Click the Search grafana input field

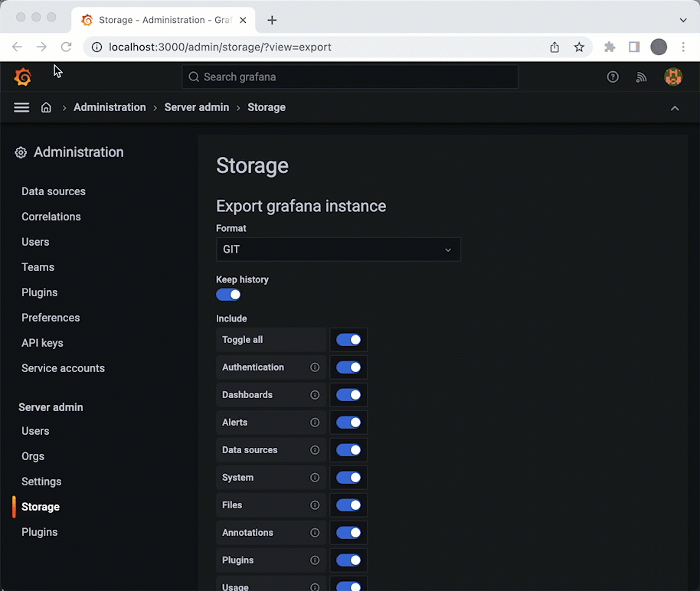pos(350,77)
